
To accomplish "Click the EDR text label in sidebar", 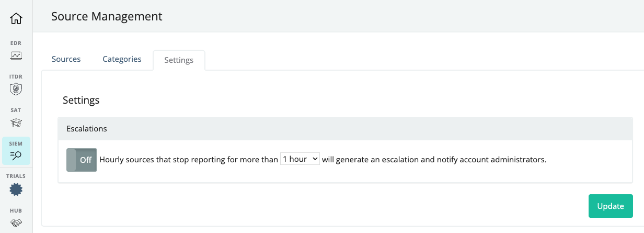I will (16, 43).
